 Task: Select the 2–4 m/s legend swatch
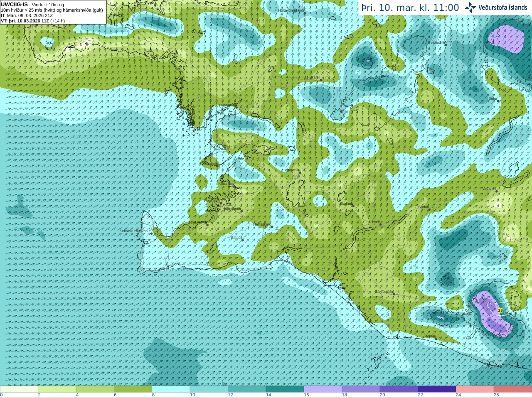tap(57, 389)
